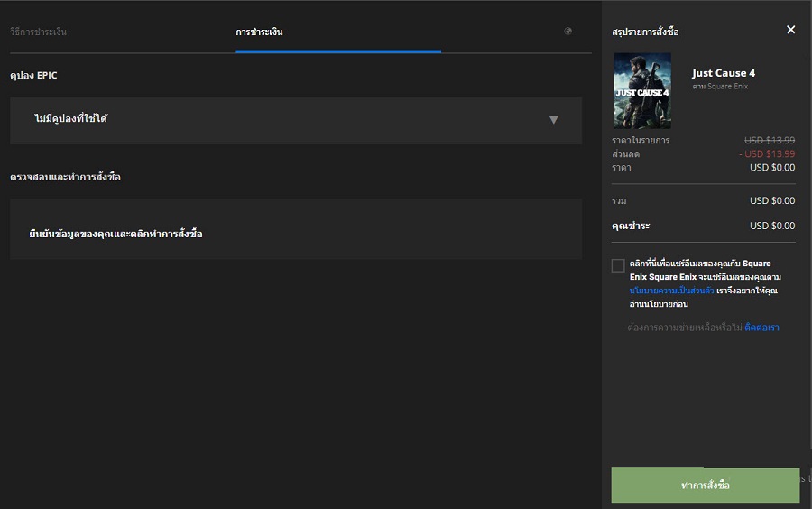
Task: Select the 'ไม่มีคูปองที่ใช้ได้' coupon box
Action: [296, 120]
